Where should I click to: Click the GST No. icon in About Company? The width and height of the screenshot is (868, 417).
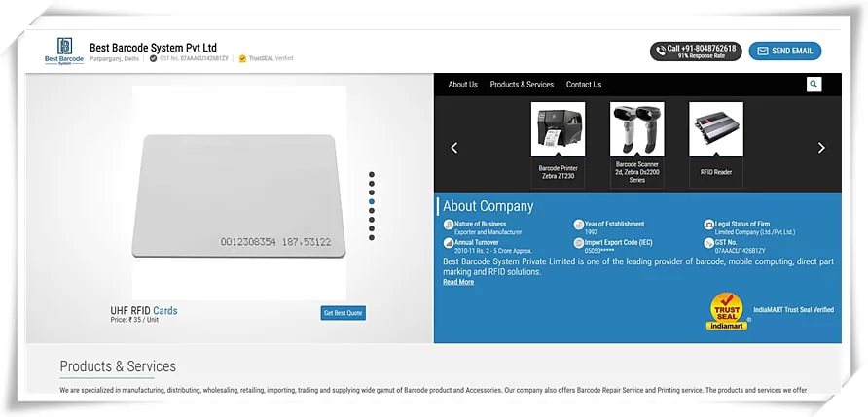[x=709, y=243]
